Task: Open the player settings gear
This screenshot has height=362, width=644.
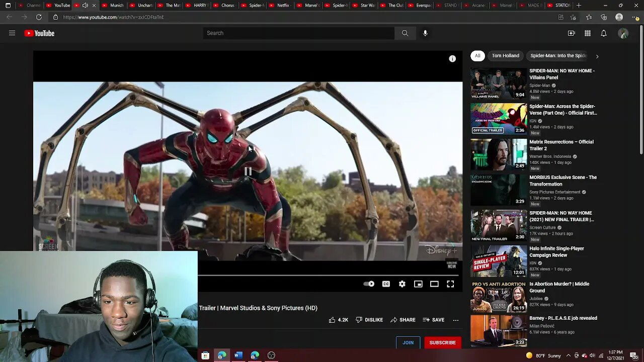Action: [402, 284]
